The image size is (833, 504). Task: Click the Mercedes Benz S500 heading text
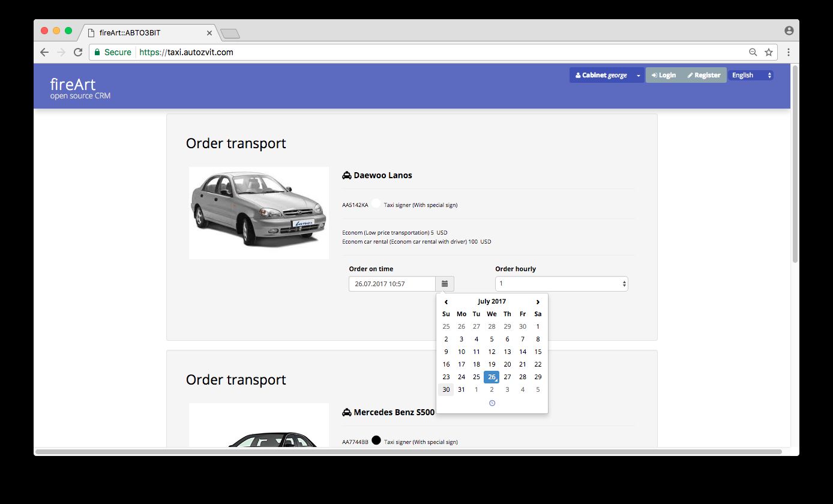tap(394, 412)
